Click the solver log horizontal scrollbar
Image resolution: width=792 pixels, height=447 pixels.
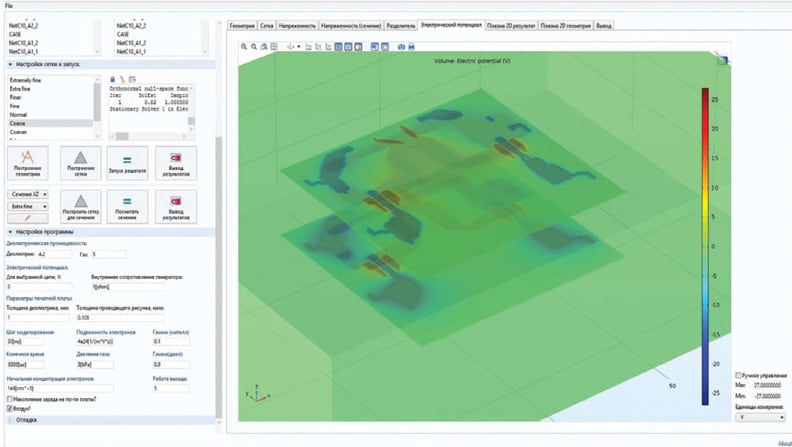click(151, 136)
